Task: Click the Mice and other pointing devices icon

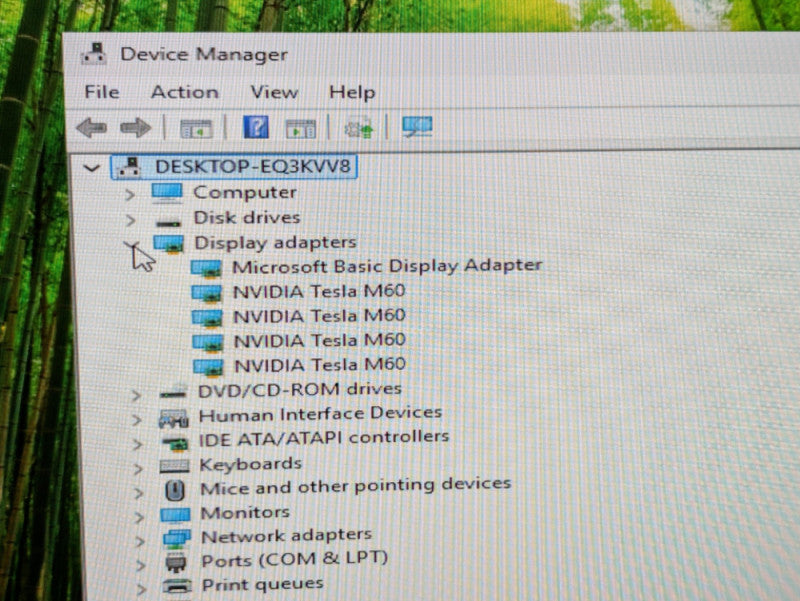Action: (175, 490)
